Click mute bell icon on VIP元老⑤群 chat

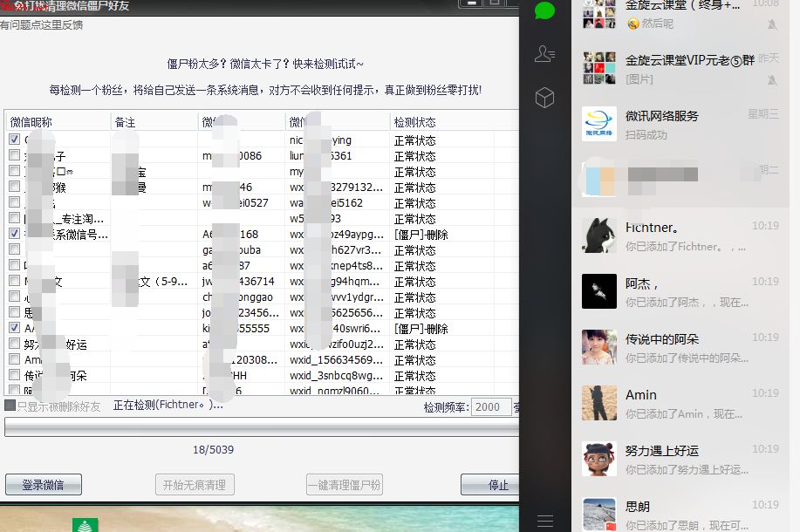pos(772,79)
